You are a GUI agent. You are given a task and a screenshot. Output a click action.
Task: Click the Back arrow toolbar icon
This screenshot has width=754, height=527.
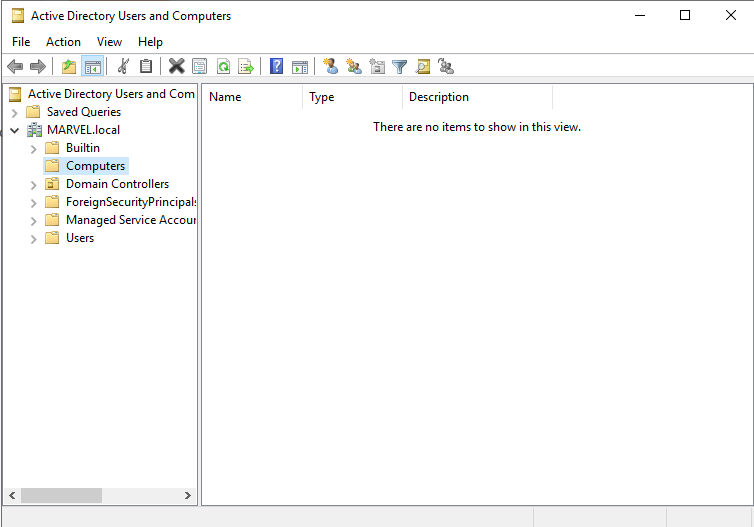coord(15,67)
